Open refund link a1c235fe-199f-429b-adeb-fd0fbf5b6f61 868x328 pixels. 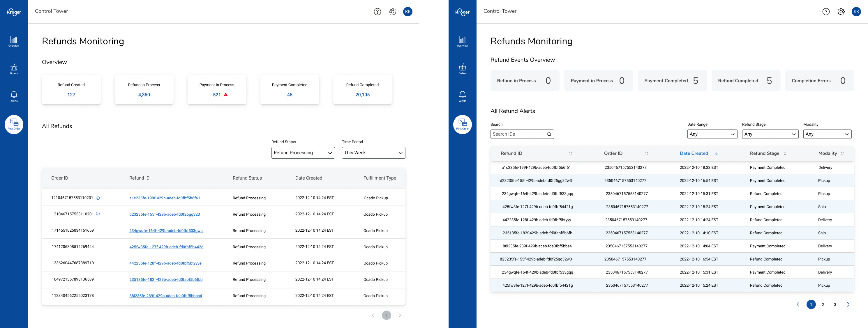pyautogui.click(x=165, y=198)
